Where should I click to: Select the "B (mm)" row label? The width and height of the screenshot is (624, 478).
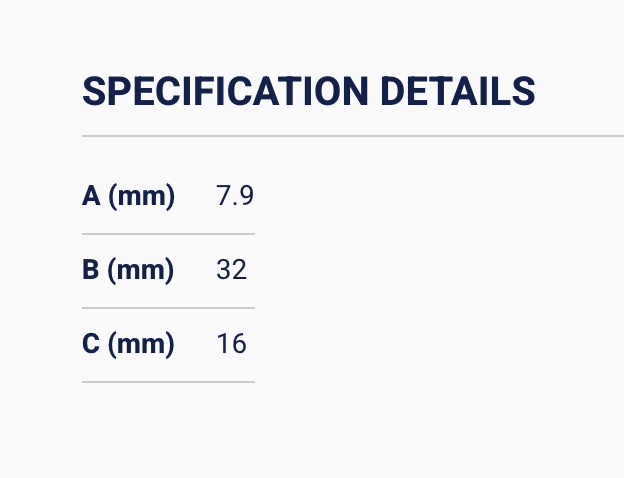pyautogui.click(x=128, y=270)
